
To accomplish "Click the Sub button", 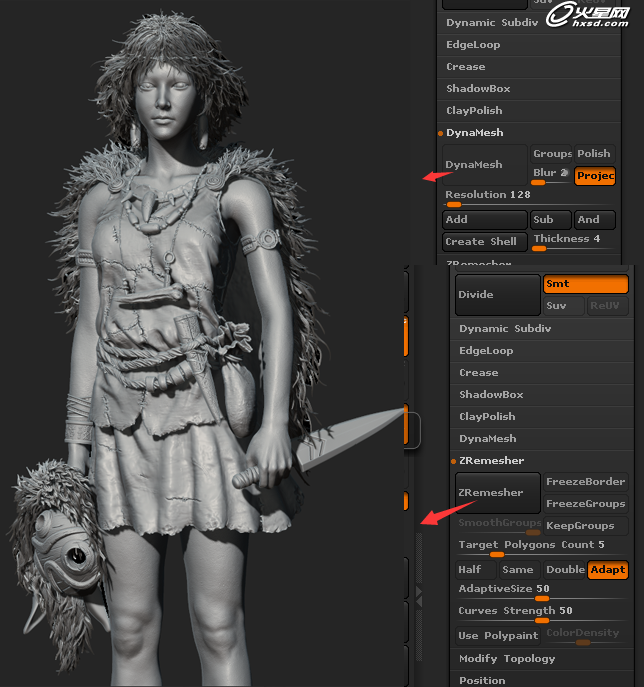I will tap(551, 220).
